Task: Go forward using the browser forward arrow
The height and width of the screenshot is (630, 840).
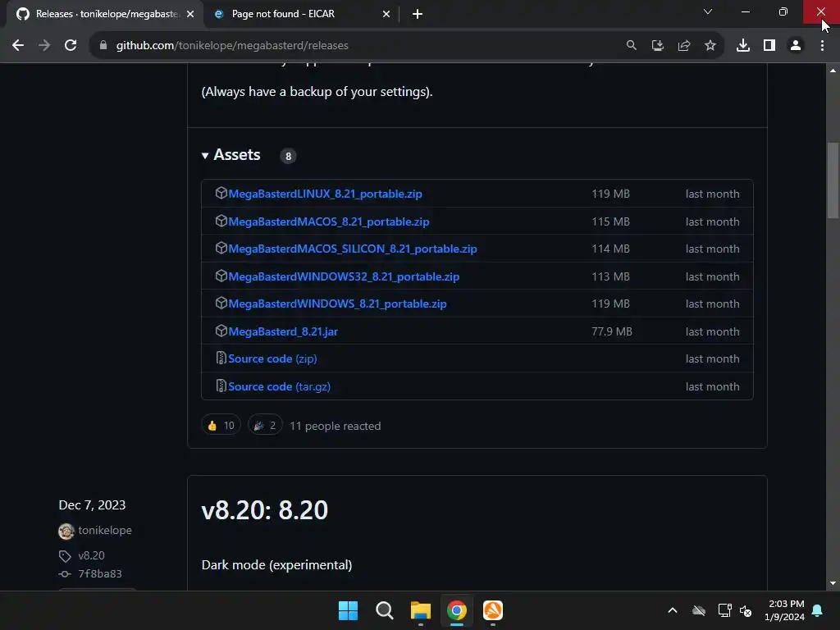Action: click(x=44, y=46)
